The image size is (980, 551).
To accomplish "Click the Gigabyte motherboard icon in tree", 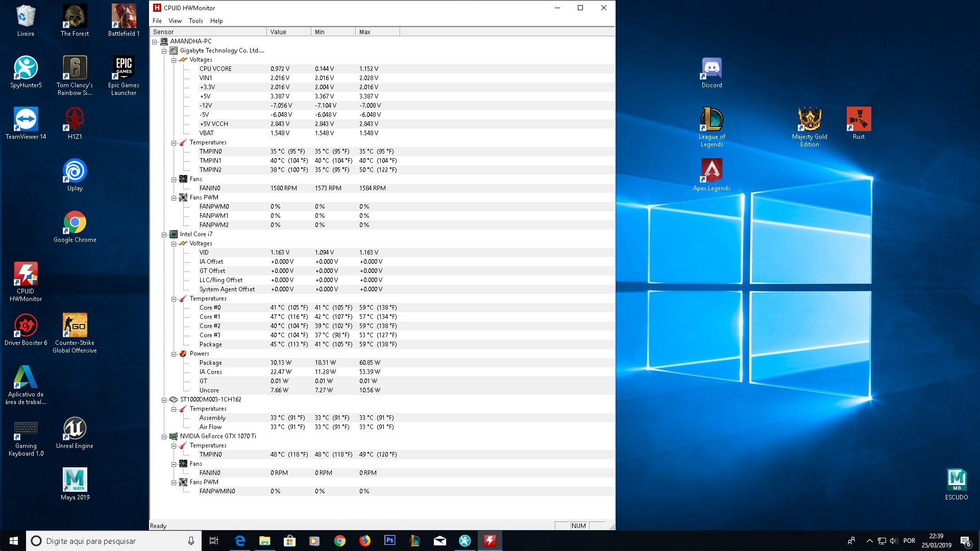I will click(174, 51).
